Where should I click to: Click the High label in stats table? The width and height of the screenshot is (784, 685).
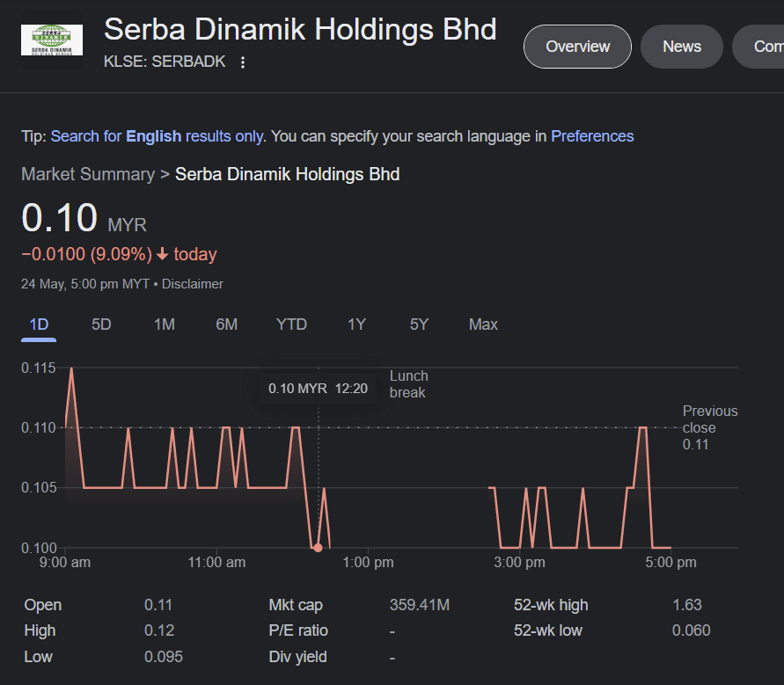(40, 630)
